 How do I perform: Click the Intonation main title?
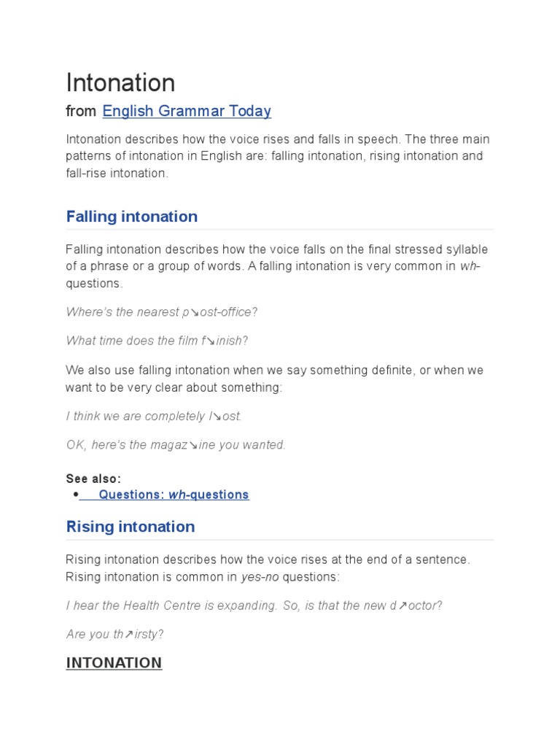click(120, 82)
